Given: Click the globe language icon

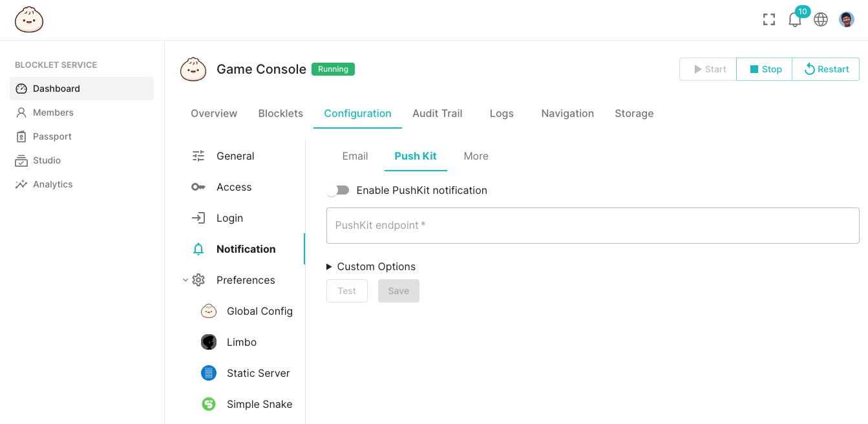Looking at the screenshot, I should click(821, 19).
